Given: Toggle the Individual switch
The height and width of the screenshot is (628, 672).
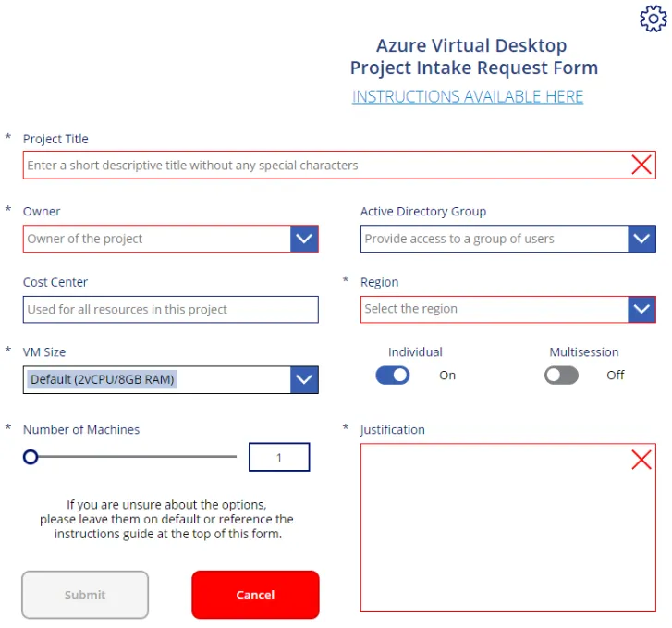Looking at the screenshot, I should [x=393, y=376].
